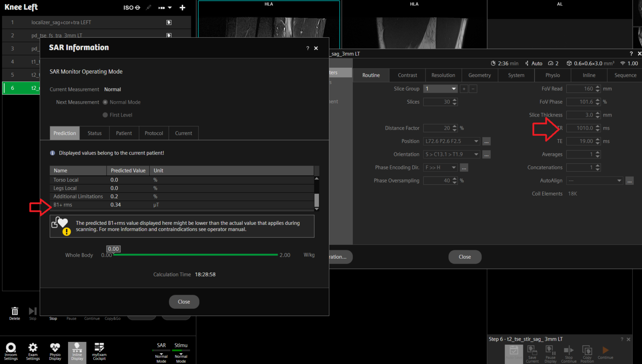Viewport: 642px width, 364px height.
Task: Open Exam Settings gear icon
Action: (33, 351)
